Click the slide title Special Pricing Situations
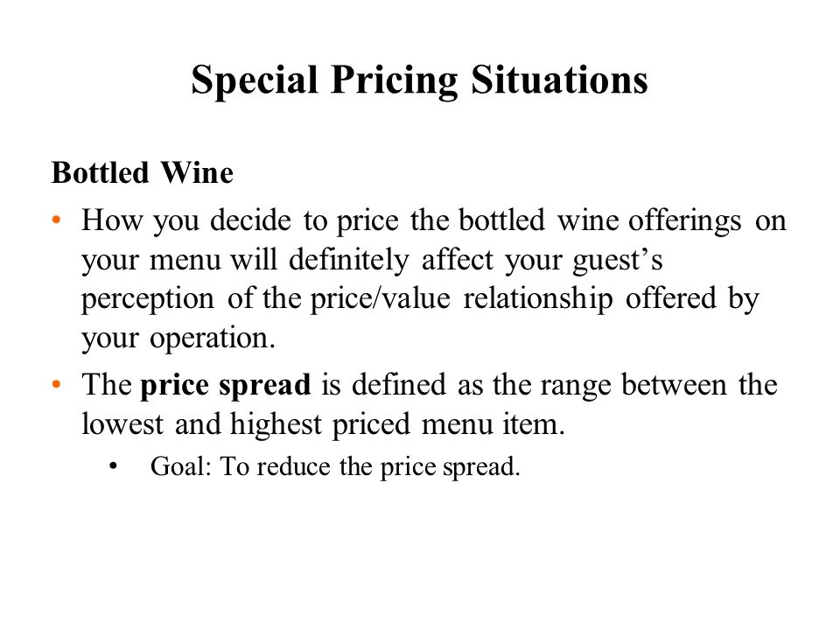The width and height of the screenshot is (840, 630). coord(419,80)
